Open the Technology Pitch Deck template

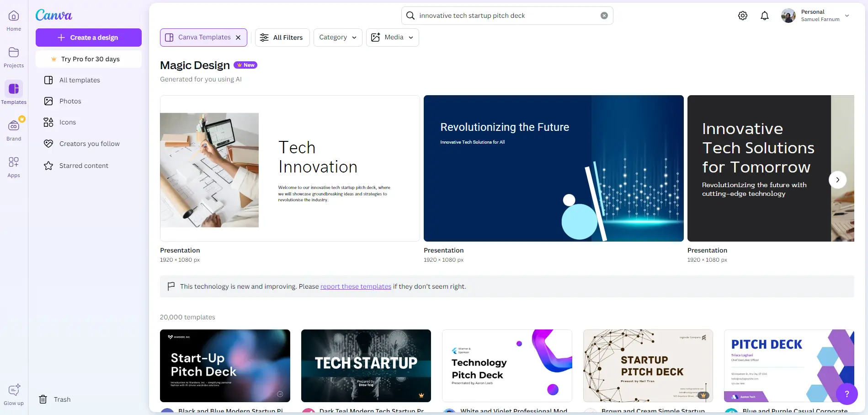tap(507, 366)
